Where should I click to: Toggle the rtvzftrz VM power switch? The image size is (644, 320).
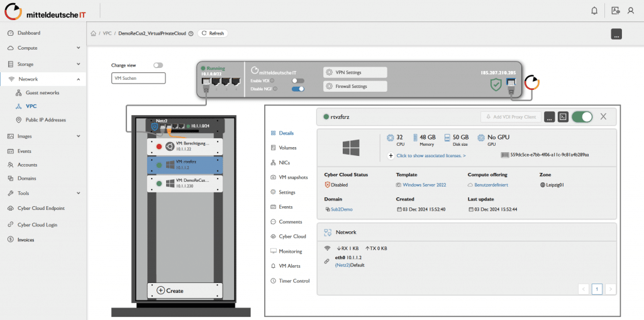tap(582, 117)
